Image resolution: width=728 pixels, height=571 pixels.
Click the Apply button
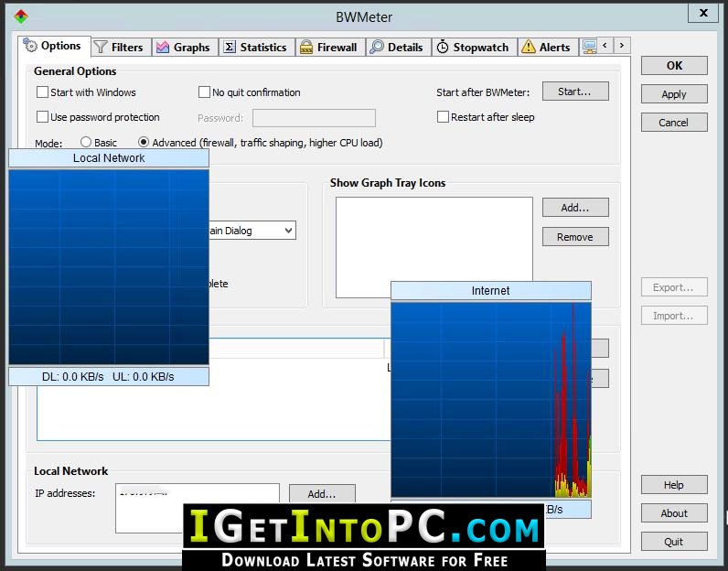pos(674,94)
